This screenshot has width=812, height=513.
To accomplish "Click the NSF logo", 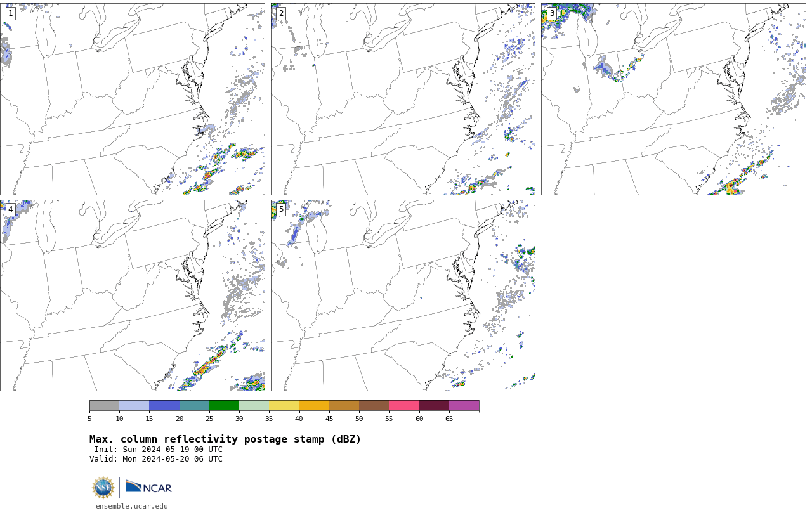I will (103, 488).
